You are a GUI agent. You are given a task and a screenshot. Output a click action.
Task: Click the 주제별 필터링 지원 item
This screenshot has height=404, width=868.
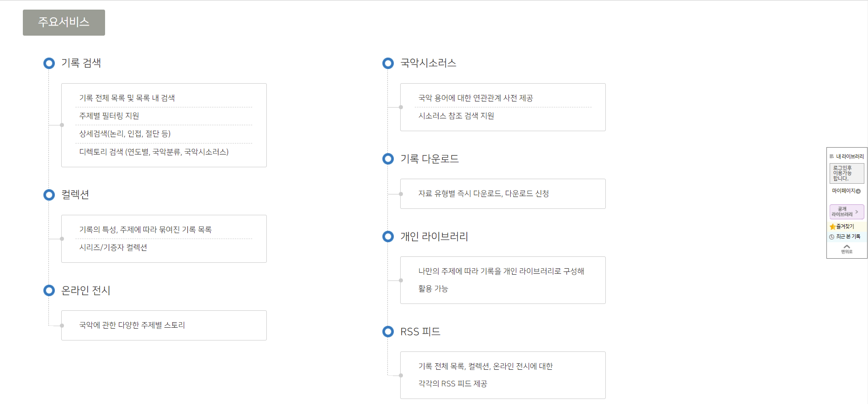click(x=109, y=116)
